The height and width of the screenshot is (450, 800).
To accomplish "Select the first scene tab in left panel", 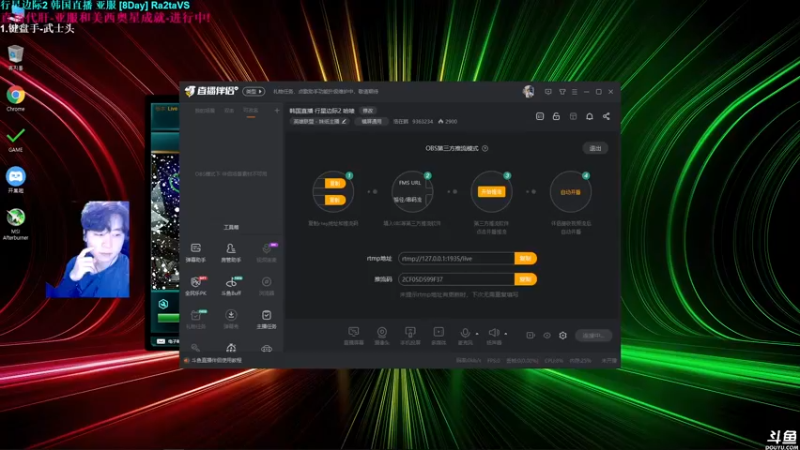I will [x=205, y=111].
